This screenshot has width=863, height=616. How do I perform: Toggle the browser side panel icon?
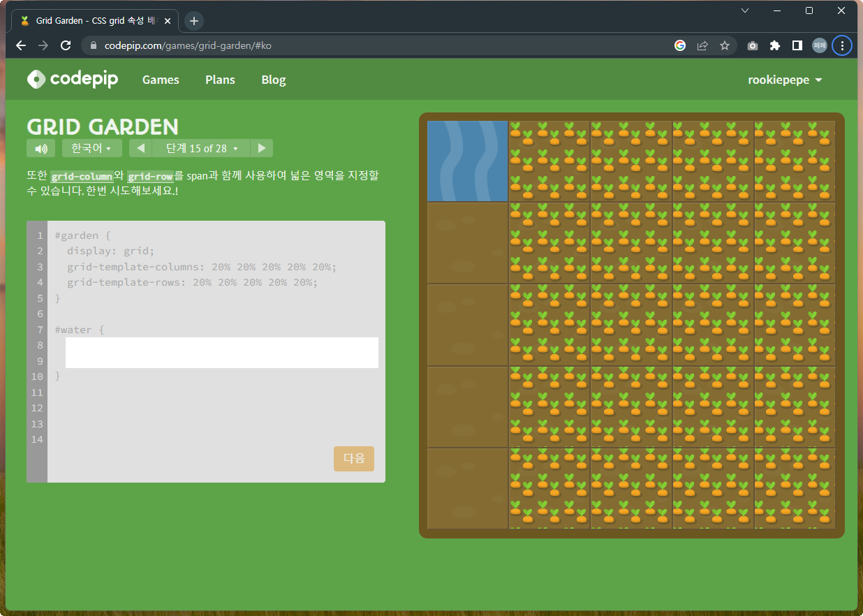(797, 45)
